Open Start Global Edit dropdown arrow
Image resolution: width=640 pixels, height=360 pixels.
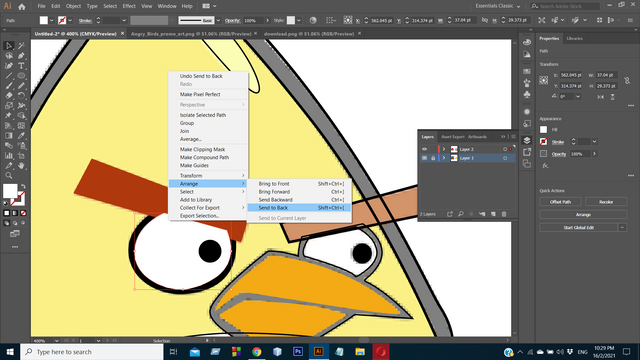(x=622, y=227)
